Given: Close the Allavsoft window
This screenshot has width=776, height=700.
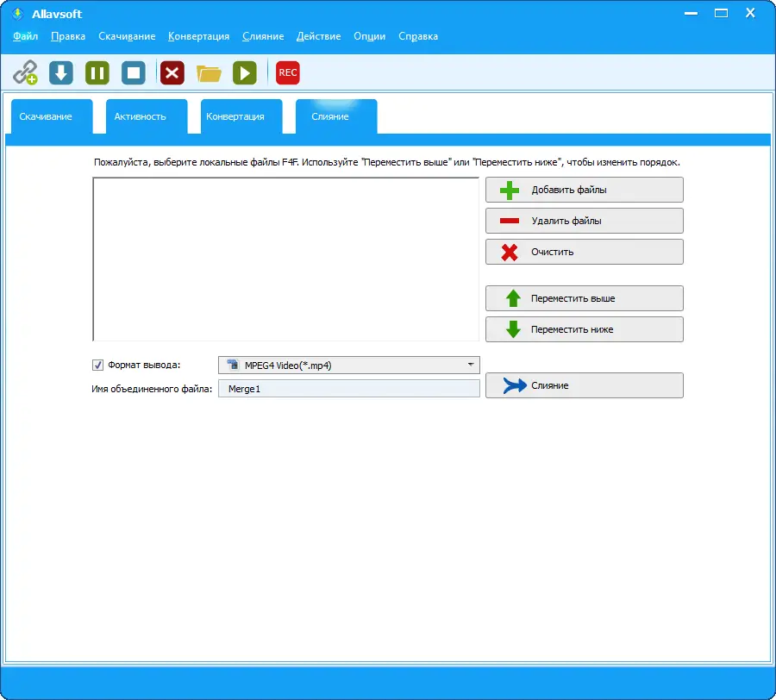Looking at the screenshot, I should click(x=750, y=13).
